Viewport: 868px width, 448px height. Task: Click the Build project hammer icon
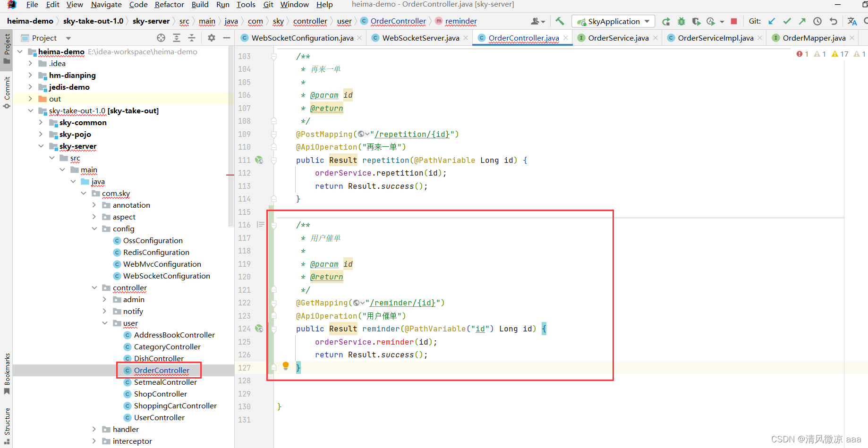560,21
